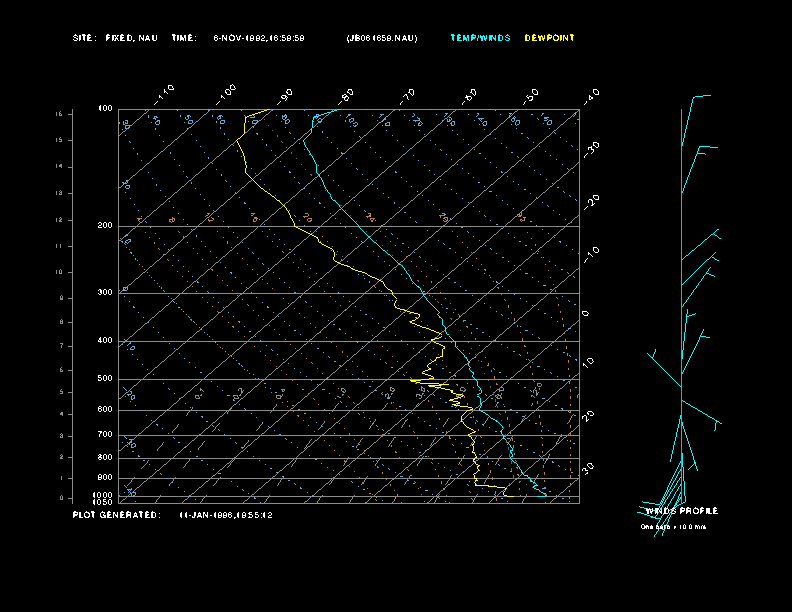Click the white 20 label on right axis
The image size is (792, 612).
[589, 415]
